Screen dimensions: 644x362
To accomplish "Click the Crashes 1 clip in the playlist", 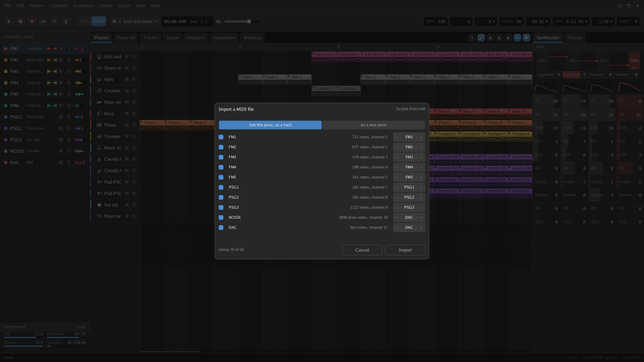I will click(x=324, y=90).
